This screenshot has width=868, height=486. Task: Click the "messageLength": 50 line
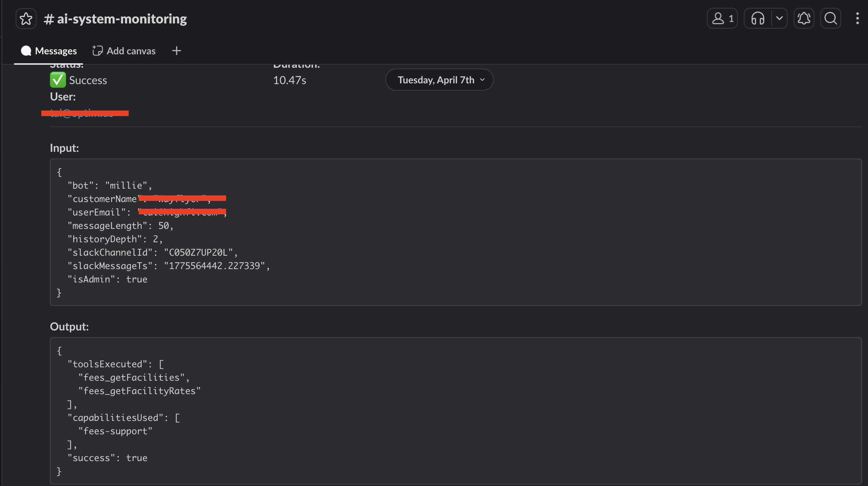click(120, 226)
